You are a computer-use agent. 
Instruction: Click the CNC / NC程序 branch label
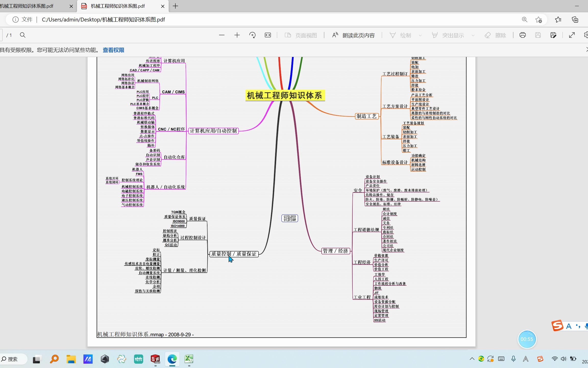point(171,129)
